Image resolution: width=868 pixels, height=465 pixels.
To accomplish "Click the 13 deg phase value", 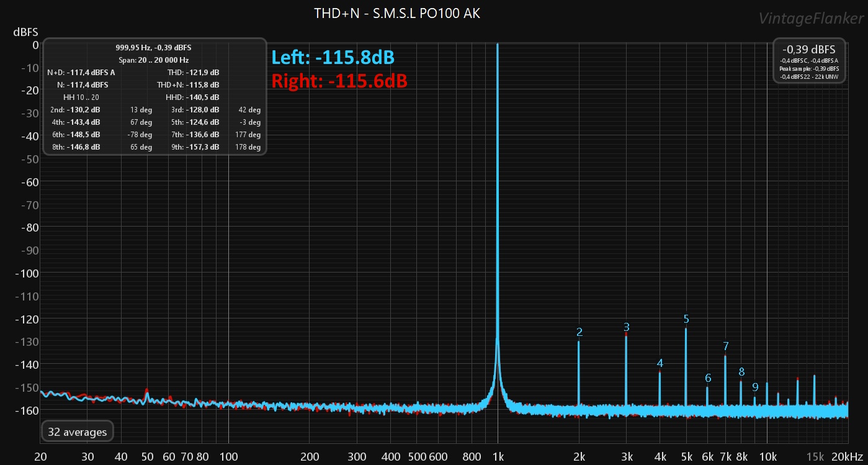I will pyautogui.click(x=141, y=110).
